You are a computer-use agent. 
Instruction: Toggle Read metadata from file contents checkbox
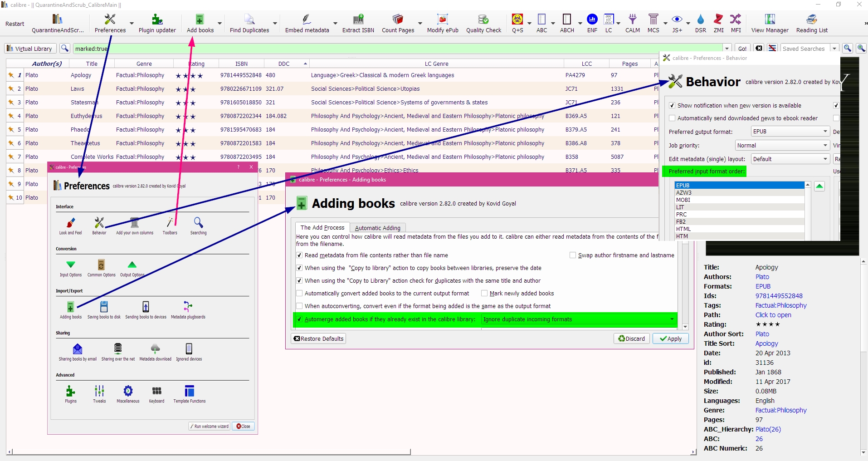coord(299,255)
